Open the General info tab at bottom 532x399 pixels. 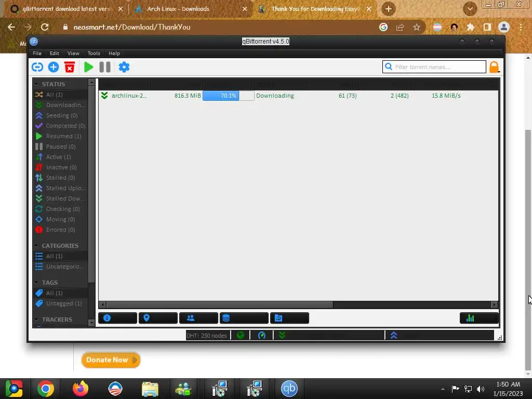pos(117,318)
